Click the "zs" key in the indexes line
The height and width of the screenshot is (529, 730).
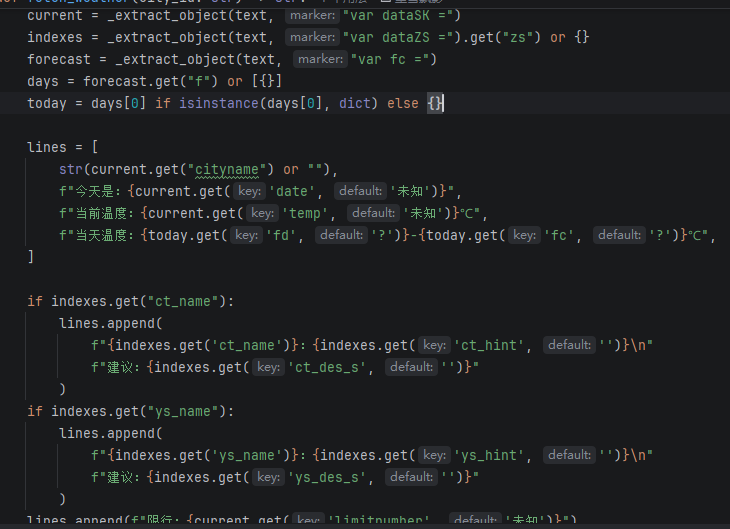pos(518,37)
